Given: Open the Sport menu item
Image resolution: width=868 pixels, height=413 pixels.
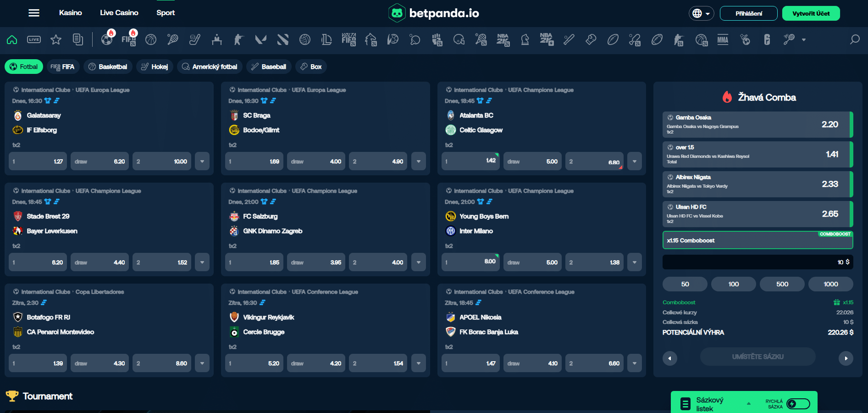Looking at the screenshot, I should point(166,13).
